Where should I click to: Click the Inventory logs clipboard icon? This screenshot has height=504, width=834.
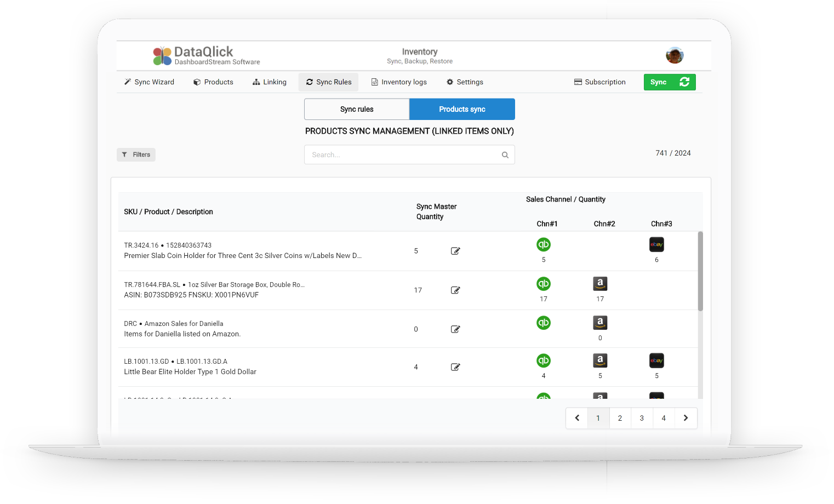373,82
